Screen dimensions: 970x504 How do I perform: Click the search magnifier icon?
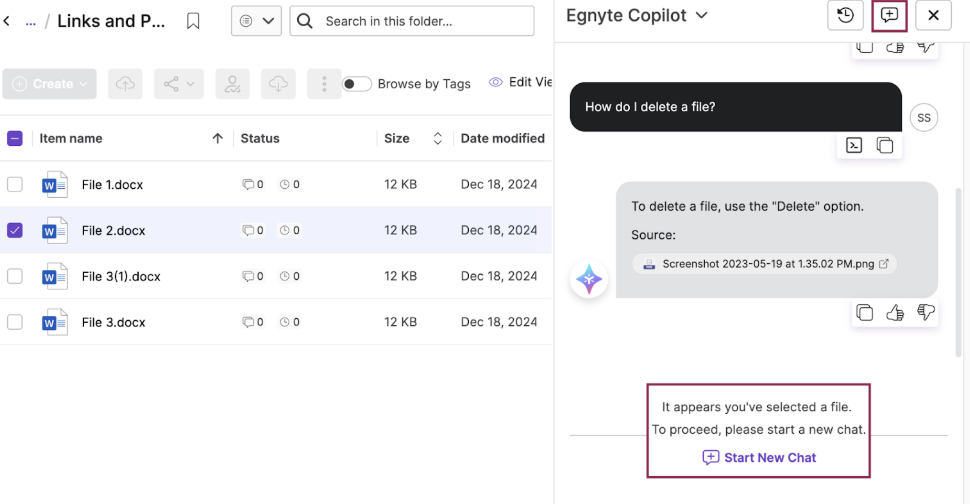coord(304,21)
